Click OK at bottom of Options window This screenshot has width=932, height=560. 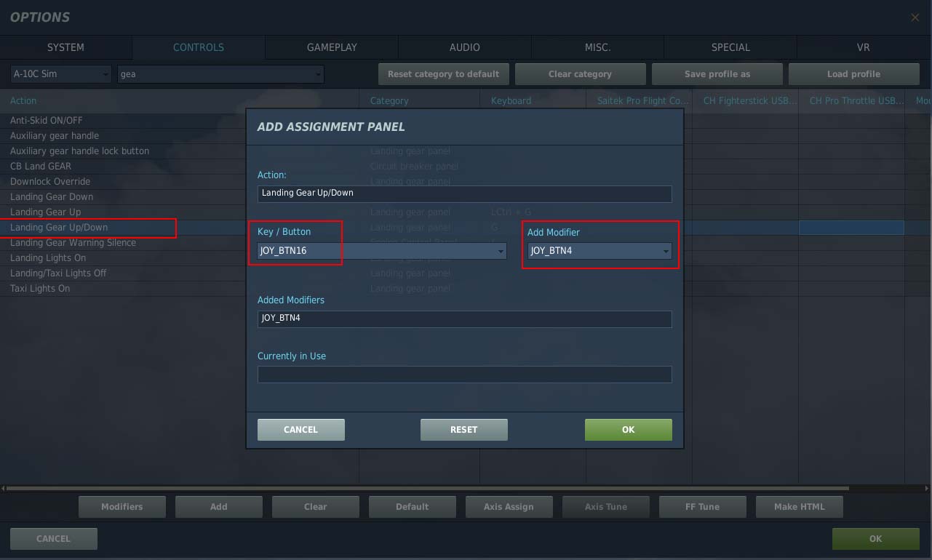pyautogui.click(x=876, y=539)
